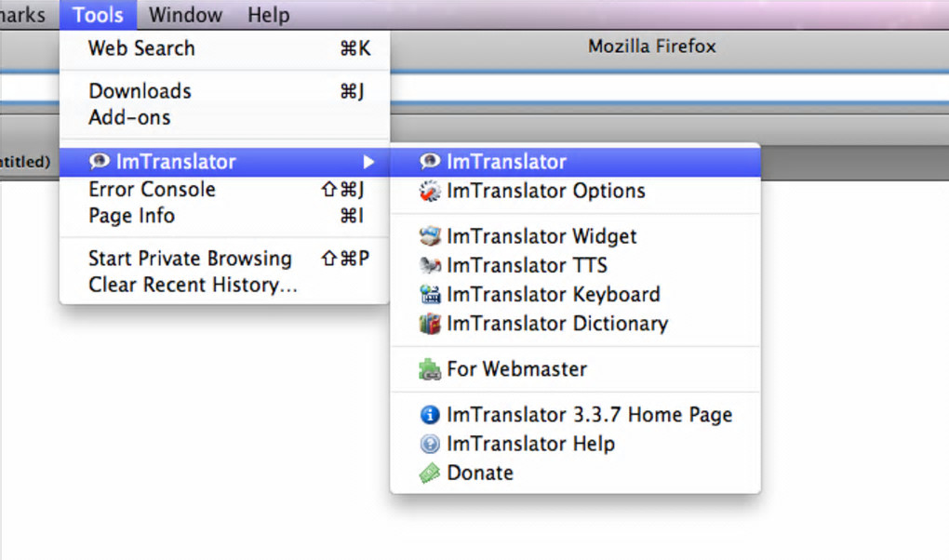The width and height of the screenshot is (949, 560).
Task: Choose Web Search from Tools menu
Action: tap(141, 48)
